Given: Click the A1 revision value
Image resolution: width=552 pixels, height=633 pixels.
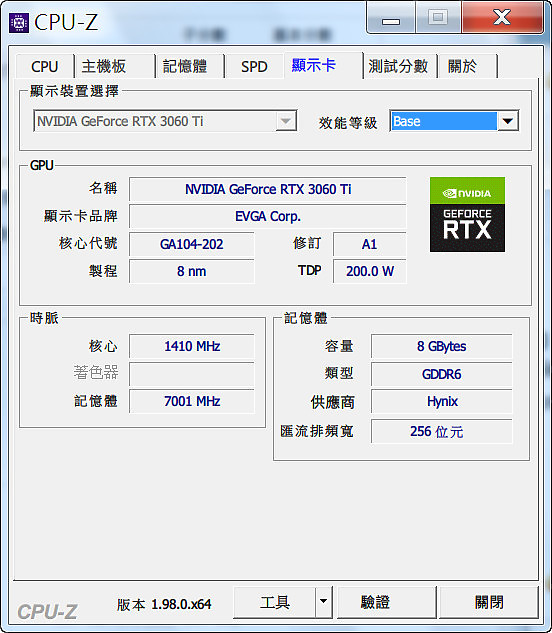Looking at the screenshot, I should click(x=369, y=244).
